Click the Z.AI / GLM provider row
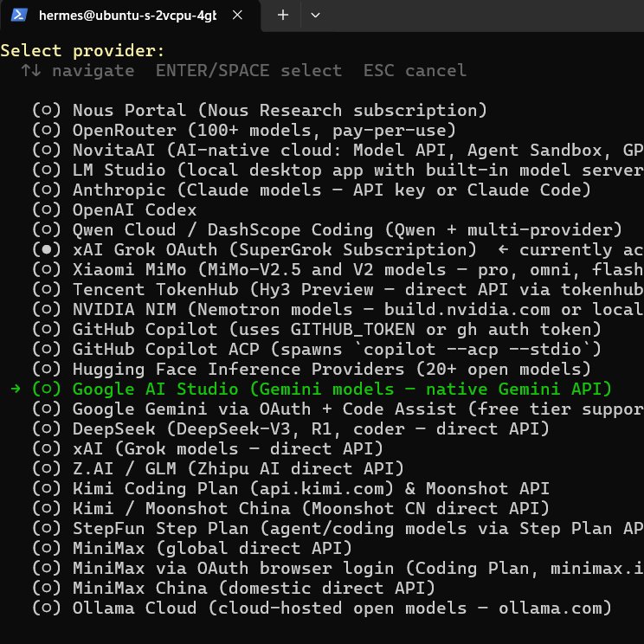Screen dimensions: 644x644 [x=238, y=468]
